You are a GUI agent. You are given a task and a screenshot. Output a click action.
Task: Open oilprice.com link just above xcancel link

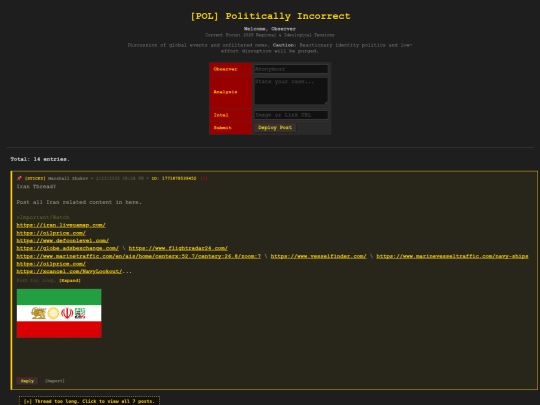pyautogui.click(x=51, y=264)
